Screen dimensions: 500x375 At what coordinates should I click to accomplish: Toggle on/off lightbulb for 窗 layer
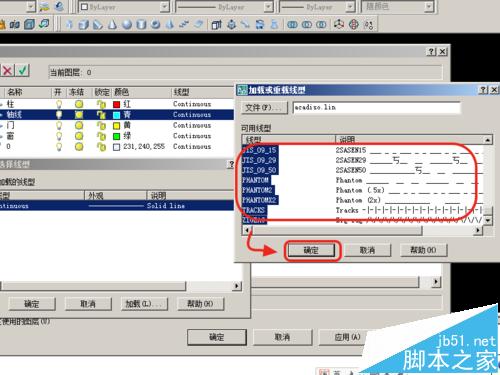pyautogui.click(x=59, y=136)
